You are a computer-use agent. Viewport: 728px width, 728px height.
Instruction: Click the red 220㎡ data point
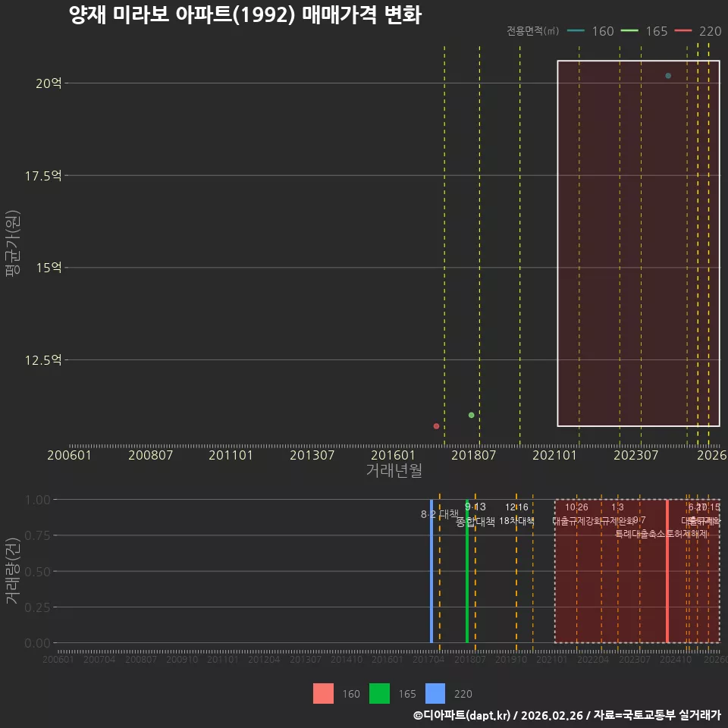[x=437, y=426]
